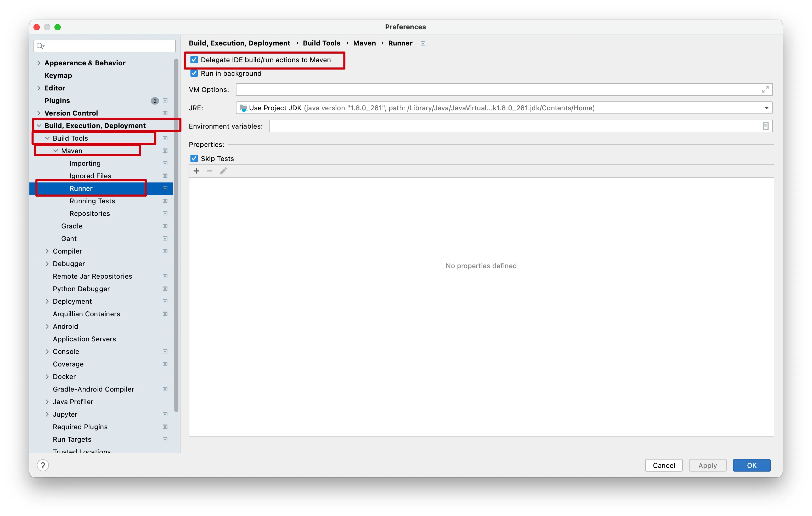The height and width of the screenshot is (516, 812).
Task: Select Keymap in the settings tree
Action: pyautogui.click(x=58, y=76)
